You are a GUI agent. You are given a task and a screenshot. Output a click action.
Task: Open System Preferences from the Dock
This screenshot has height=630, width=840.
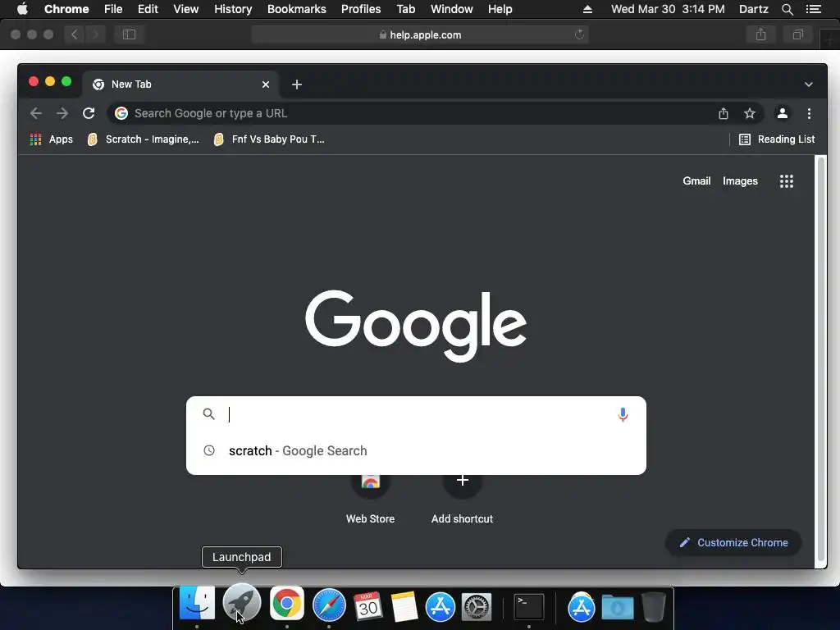point(477,607)
